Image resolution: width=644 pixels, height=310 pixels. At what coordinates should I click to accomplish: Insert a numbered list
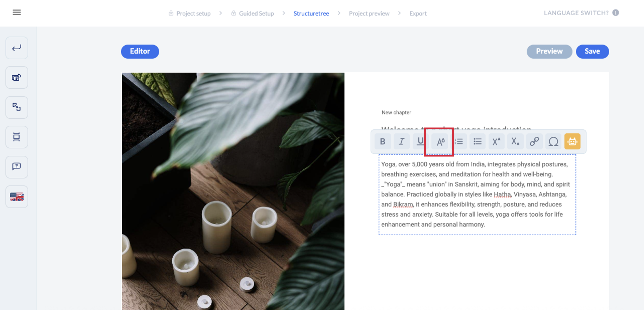[459, 142]
